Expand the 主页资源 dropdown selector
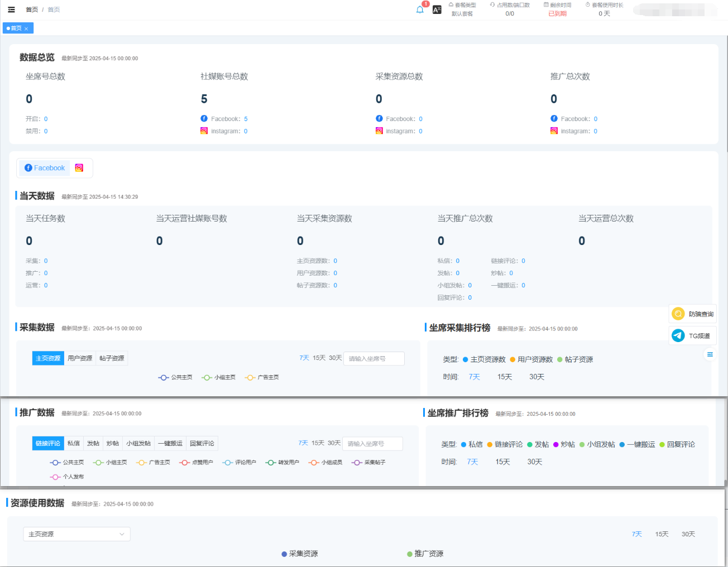Screen dimensions: 728x567 tap(76, 534)
